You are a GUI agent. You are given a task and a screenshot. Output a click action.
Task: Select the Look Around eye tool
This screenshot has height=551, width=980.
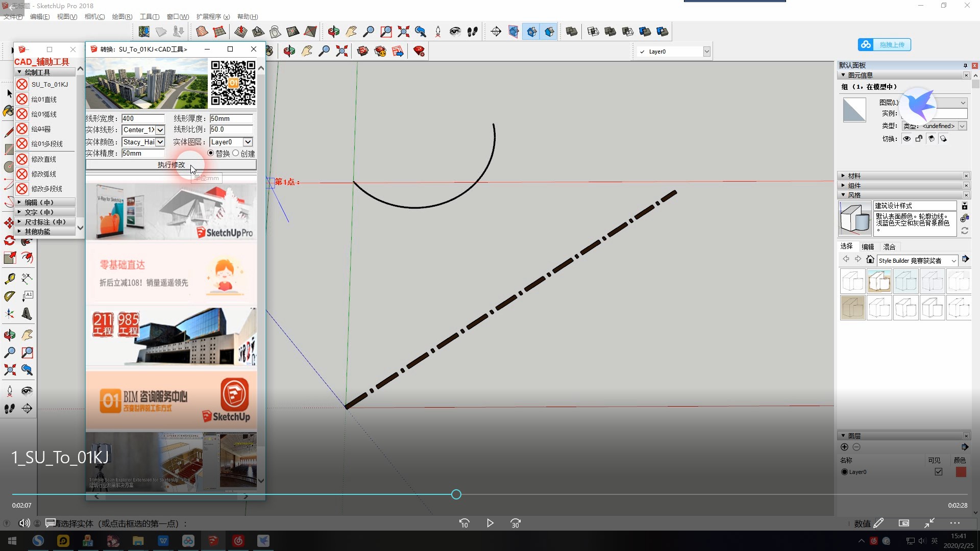click(455, 32)
